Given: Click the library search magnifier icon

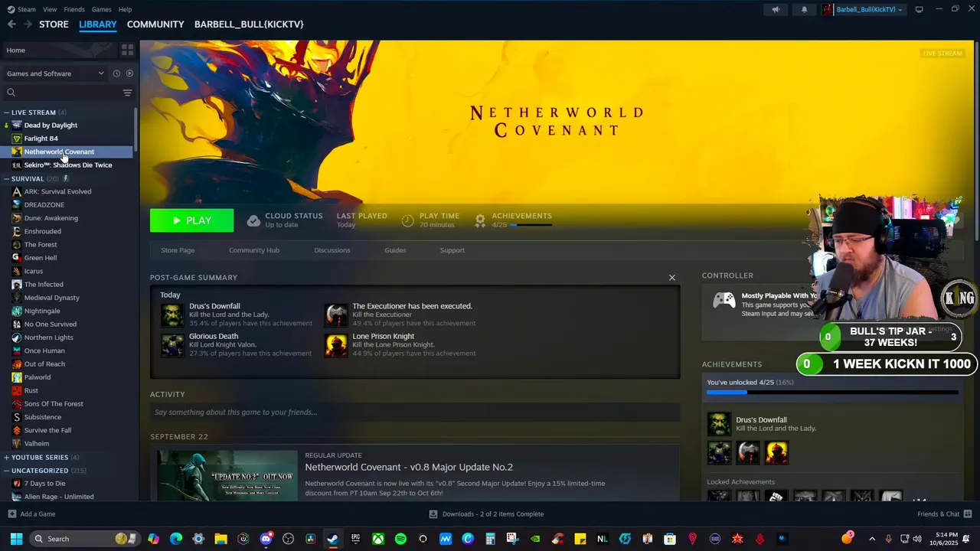Looking at the screenshot, I should pos(11,93).
